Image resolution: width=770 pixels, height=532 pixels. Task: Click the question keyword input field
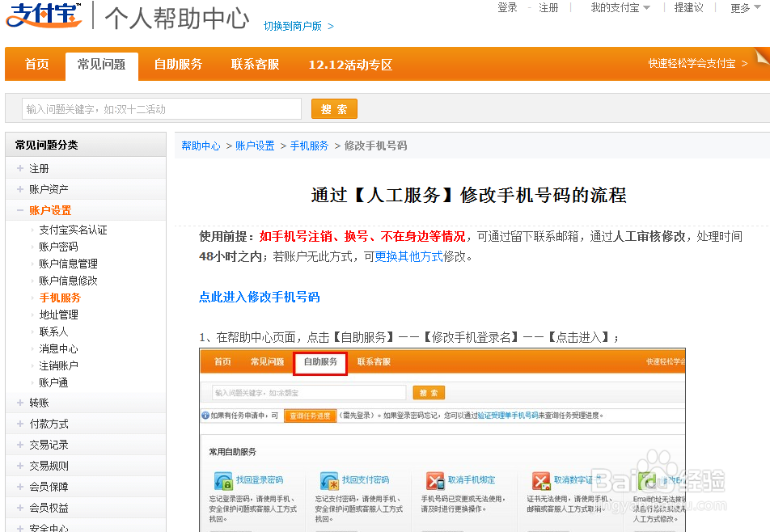pos(161,108)
